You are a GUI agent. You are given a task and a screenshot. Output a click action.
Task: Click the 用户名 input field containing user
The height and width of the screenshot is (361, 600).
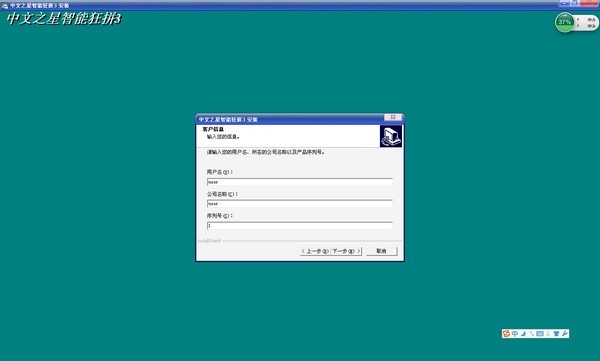pyautogui.click(x=300, y=182)
